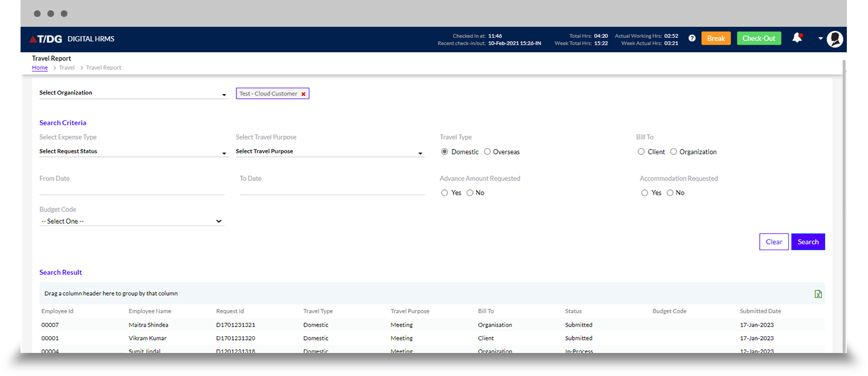Click the help question mark icon
The width and height of the screenshot is (868, 376).
[692, 39]
